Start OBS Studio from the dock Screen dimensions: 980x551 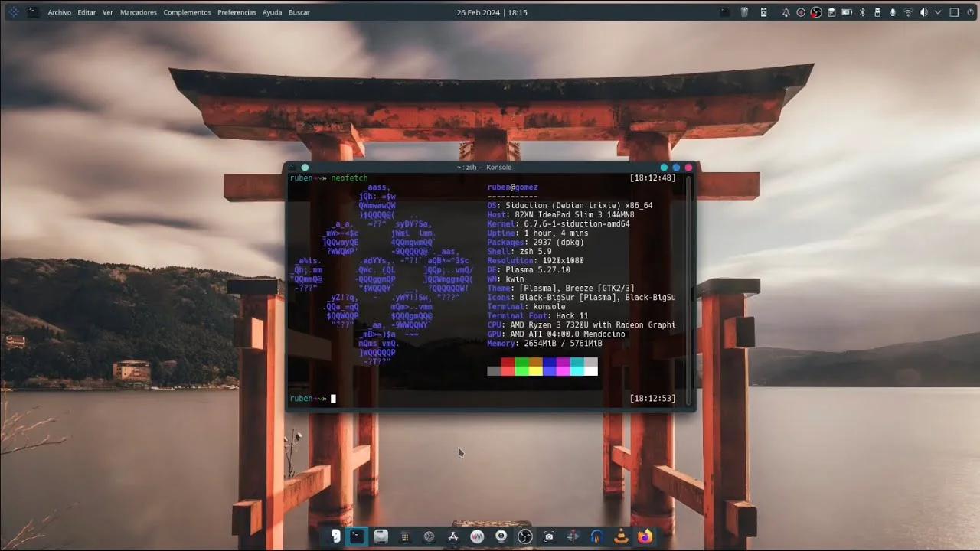tap(524, 536)
